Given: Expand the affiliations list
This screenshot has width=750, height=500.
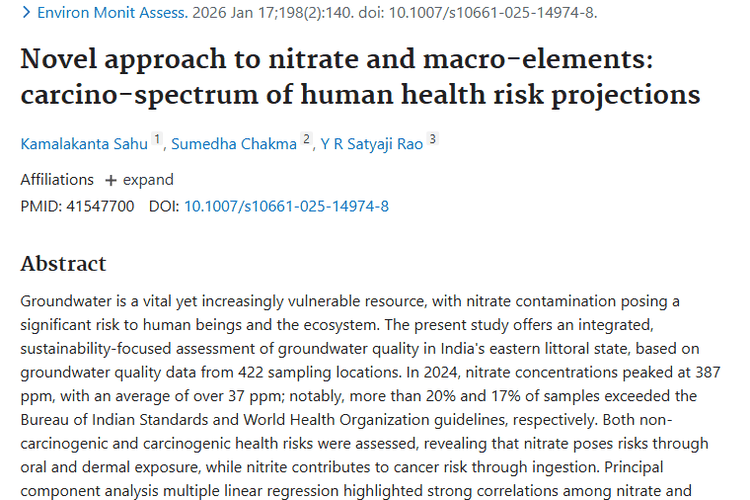Looking at the screenshot, I should tap(148, 180).
